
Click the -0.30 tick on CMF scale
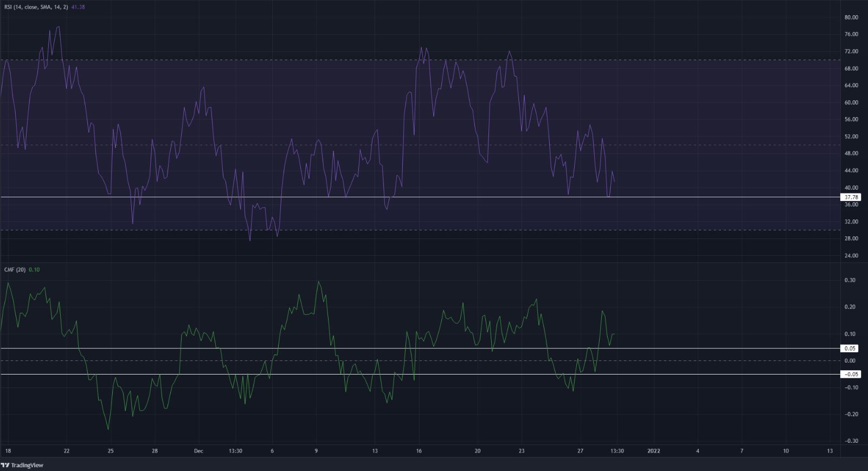(x=850, y=441)
